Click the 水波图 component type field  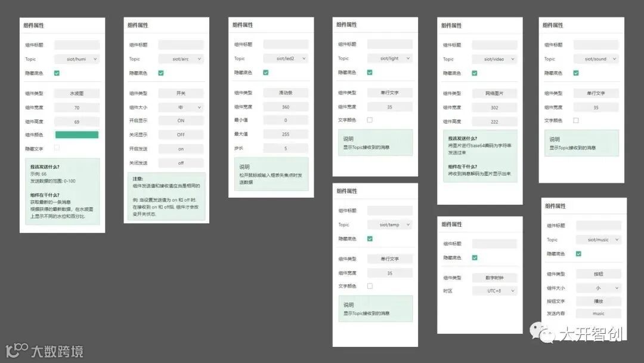[x=77, y=93]
